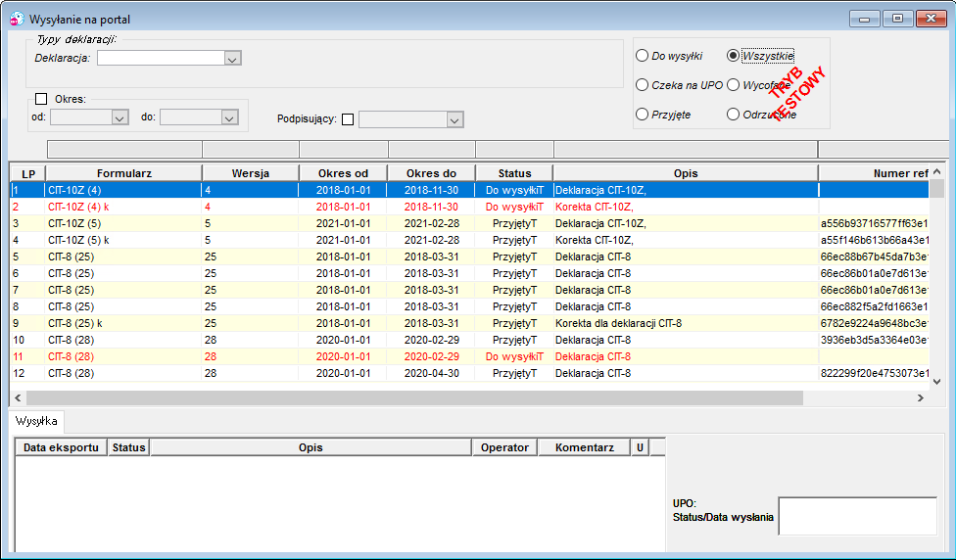This screenshot has height=560, width=956.
Task: Close the Wysyłanie na portal window
Action: point(931,19)
